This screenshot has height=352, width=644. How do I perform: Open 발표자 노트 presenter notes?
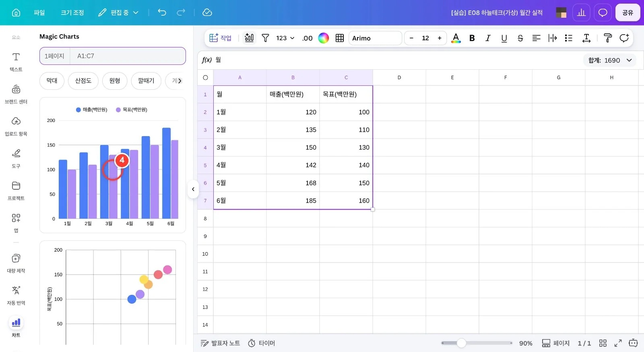[x=220, y=343]
